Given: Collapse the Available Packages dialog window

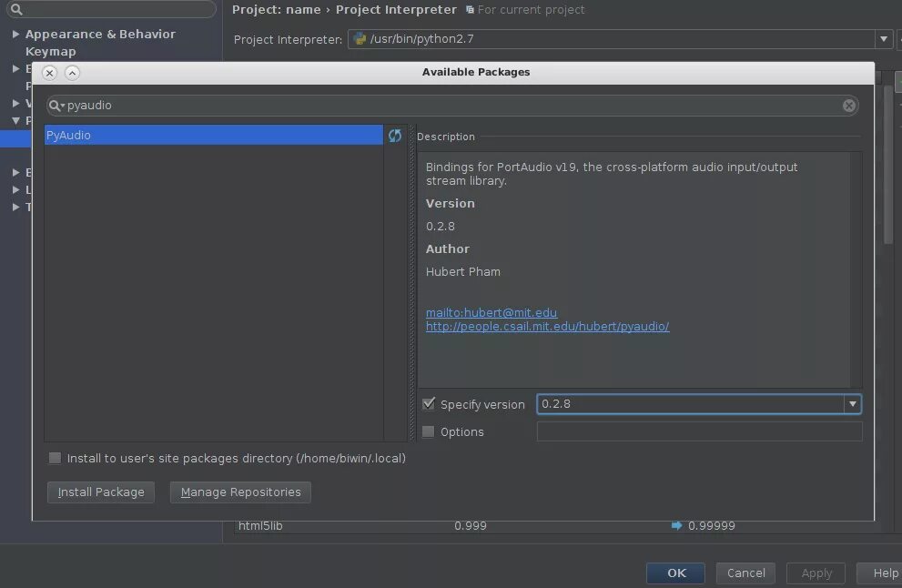Looking at the screenshot, I should tap(72, 73).
